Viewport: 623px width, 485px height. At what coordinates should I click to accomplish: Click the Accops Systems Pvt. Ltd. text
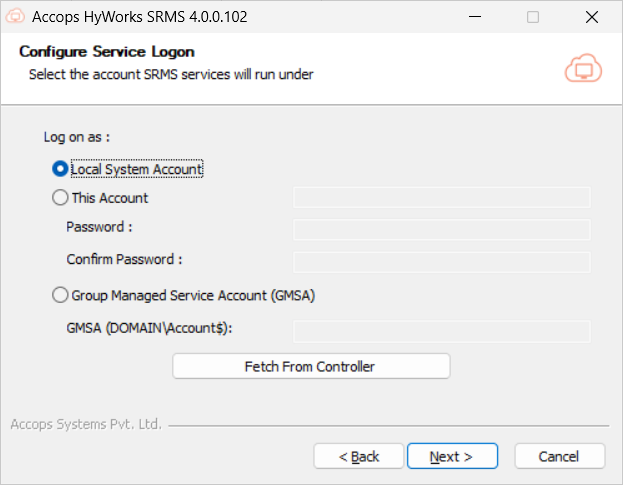coord(85,424)
